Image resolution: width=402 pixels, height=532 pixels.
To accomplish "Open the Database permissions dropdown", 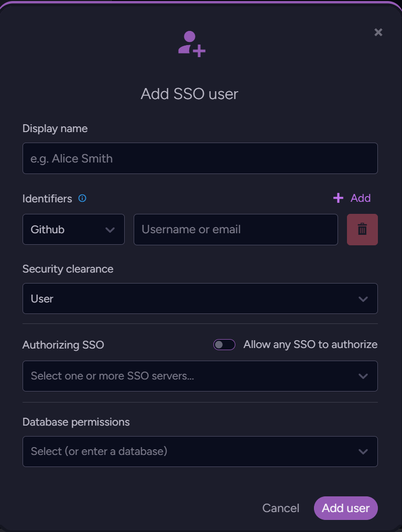I will pyautogui.click(x=200, y=452).
